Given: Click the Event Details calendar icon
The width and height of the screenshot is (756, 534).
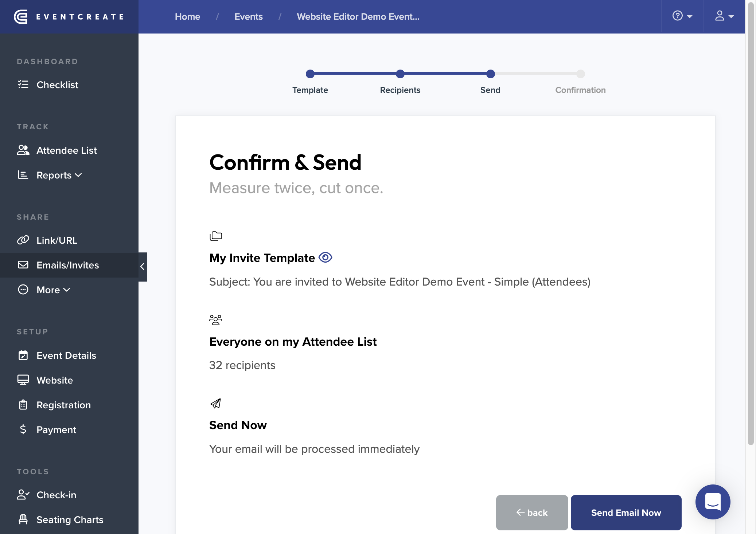Looking at the screenshot, I should point(23,355).
